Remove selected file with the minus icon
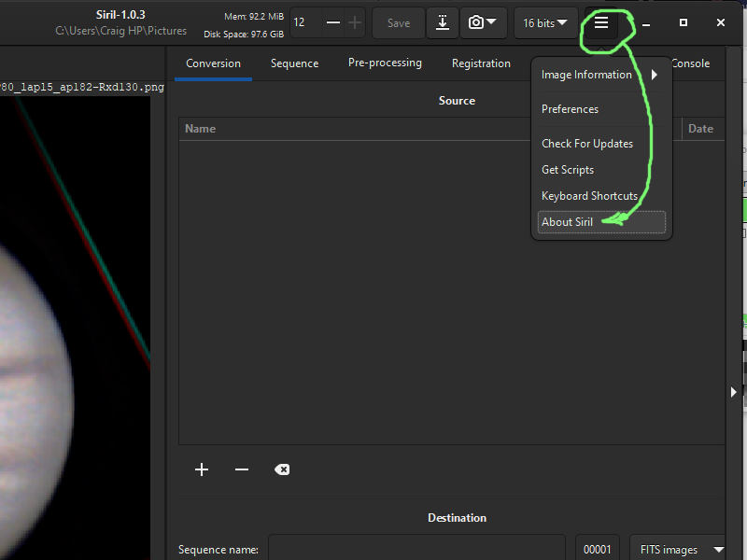747x560 pixels. [242, 469]
